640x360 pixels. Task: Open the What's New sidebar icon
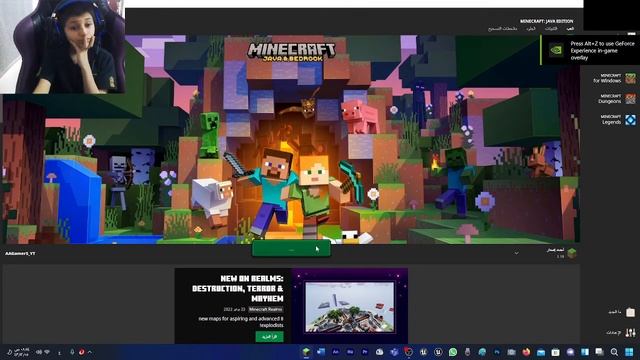click(x=630, y=312)
